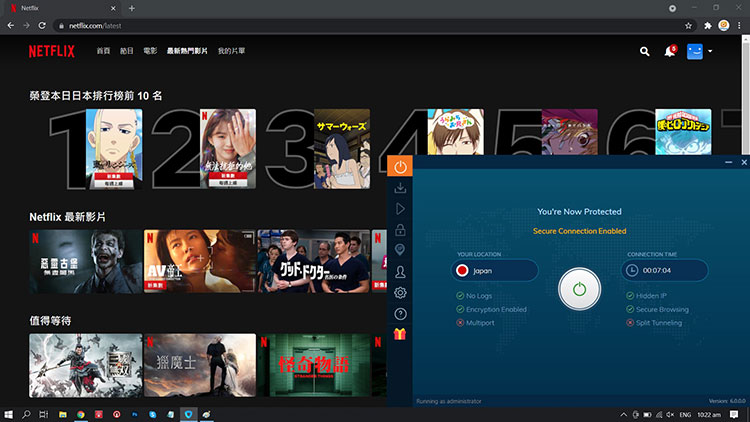Open the warrior battle movie thumbnail
750x422 pixels.
[x=86, y=366]
